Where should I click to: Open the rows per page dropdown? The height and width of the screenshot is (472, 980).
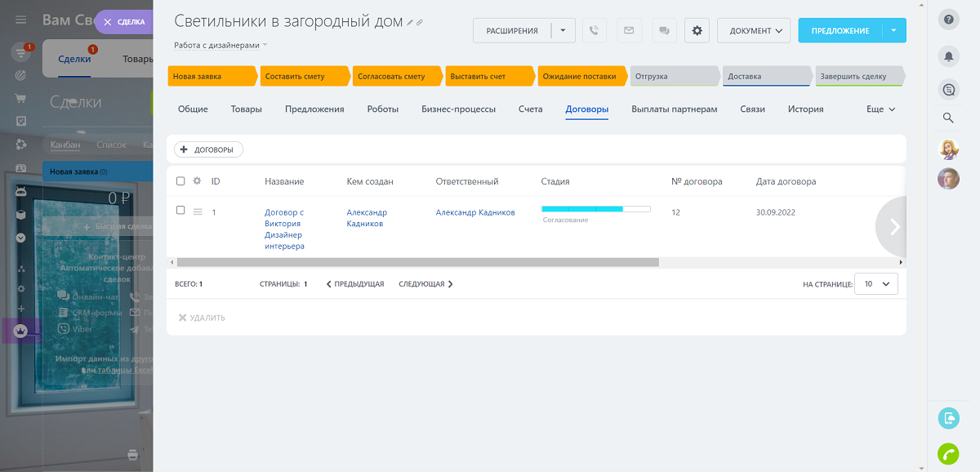point(876,284)
